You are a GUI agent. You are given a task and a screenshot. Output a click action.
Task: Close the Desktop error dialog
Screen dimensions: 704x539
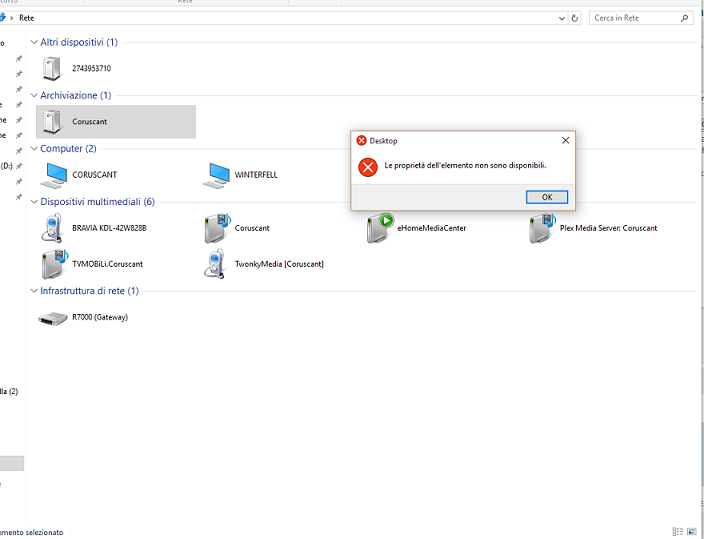[x=565, y=141]
